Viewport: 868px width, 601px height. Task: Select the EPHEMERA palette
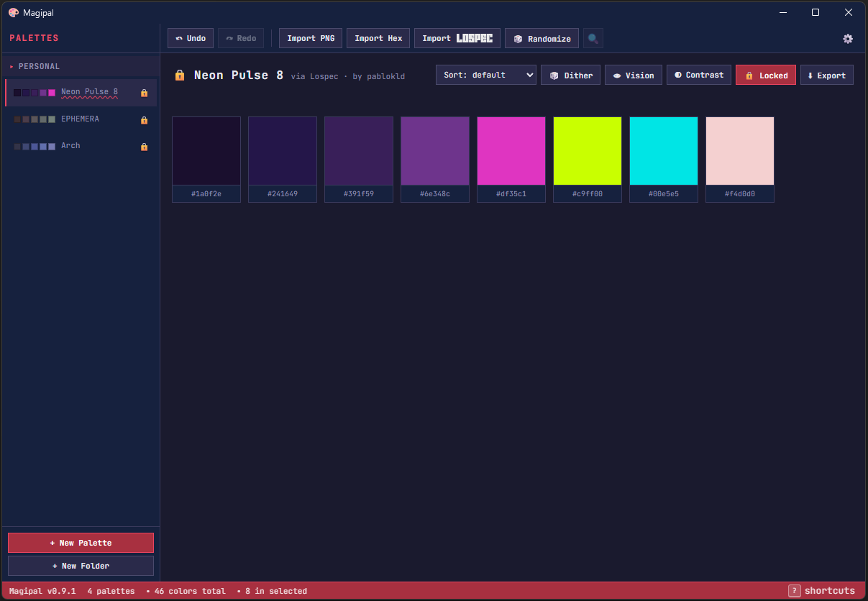coord(81,119)
